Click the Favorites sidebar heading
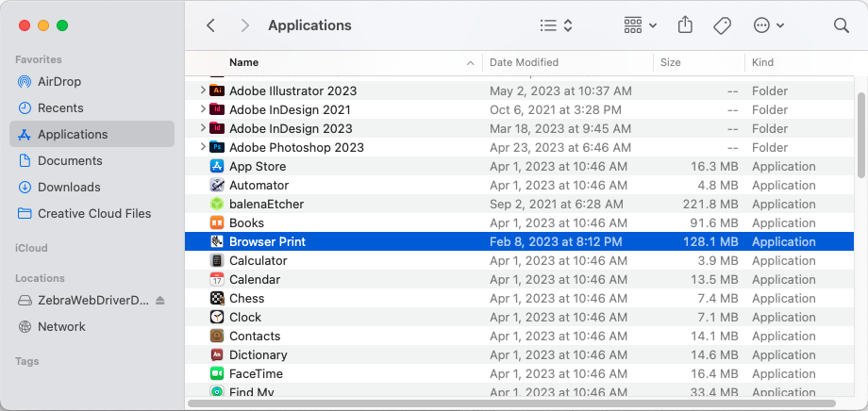868x411 pixels. point(38,59)
